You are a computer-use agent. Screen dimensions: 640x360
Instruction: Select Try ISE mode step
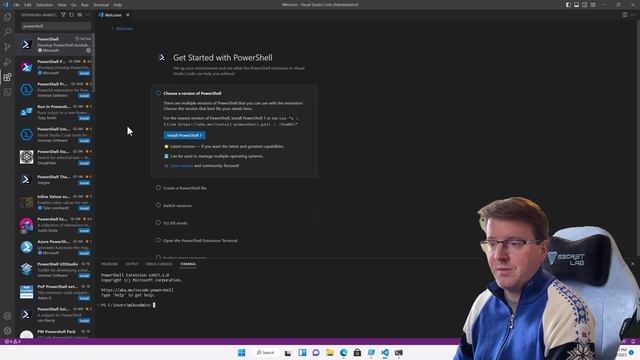(175, 223)
